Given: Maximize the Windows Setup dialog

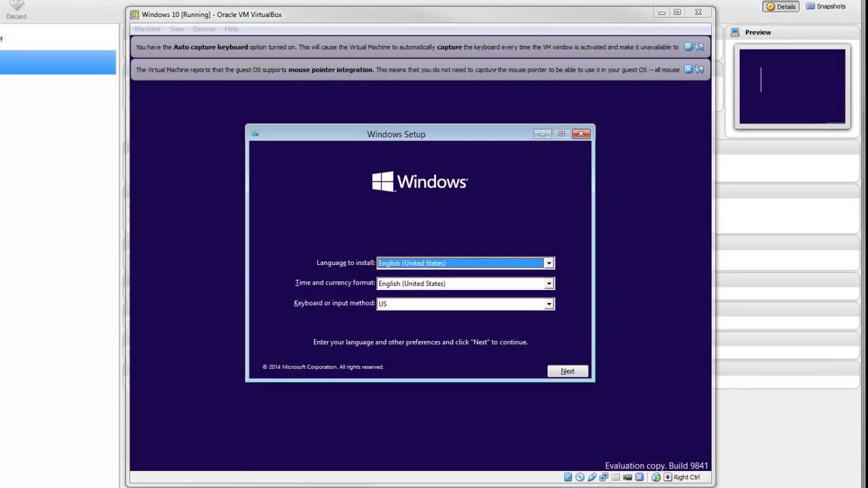Looking at the screenshot, I should click(561, 134).
